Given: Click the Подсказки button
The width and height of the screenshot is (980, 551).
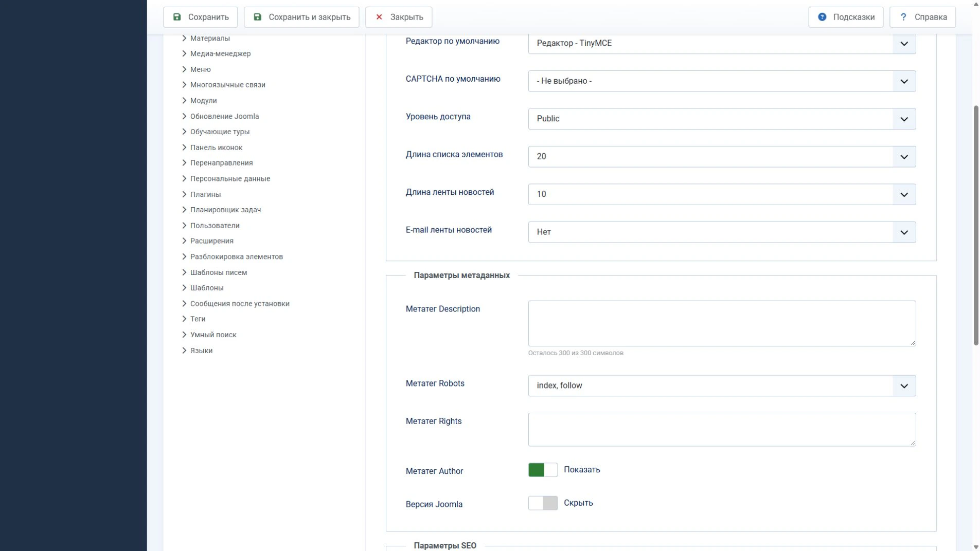Looking at the screenshot, I should [x=846, y=17].
